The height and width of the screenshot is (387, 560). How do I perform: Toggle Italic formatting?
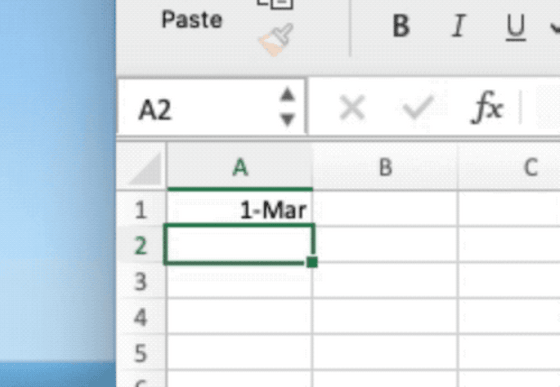point(459,26)
